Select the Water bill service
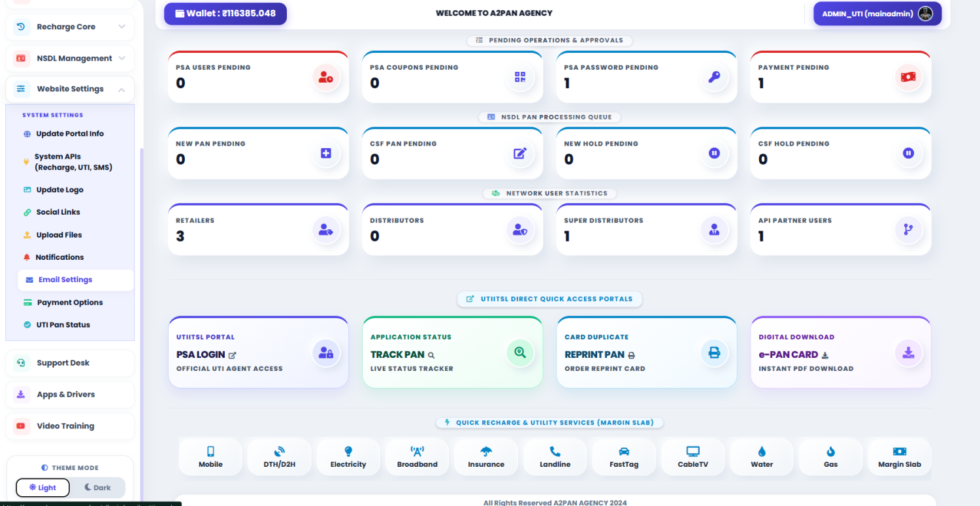This screenshot has height=506, width=980. pos(762,457)
